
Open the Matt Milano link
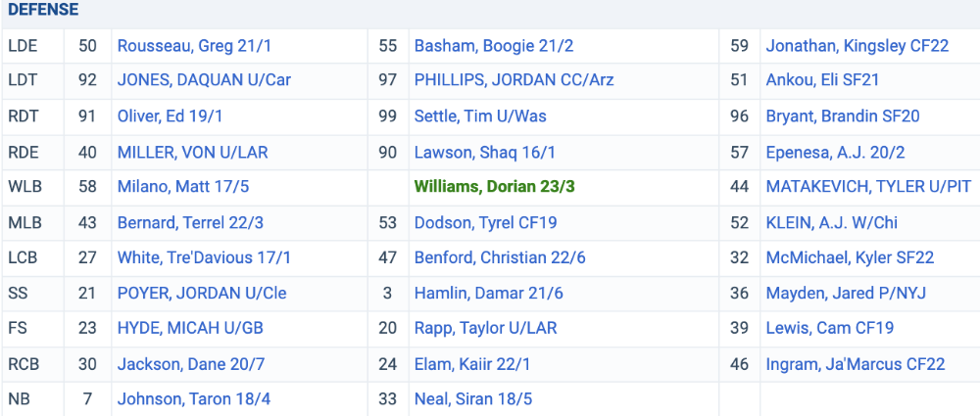click(x=183, y=187)
